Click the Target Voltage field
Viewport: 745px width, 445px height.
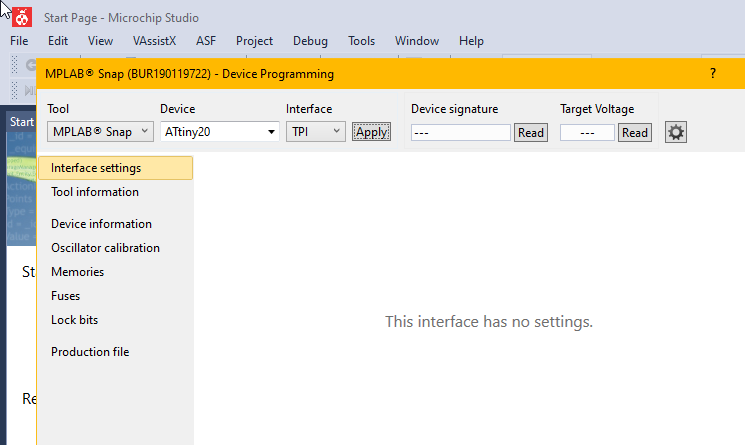coord(587,133)
